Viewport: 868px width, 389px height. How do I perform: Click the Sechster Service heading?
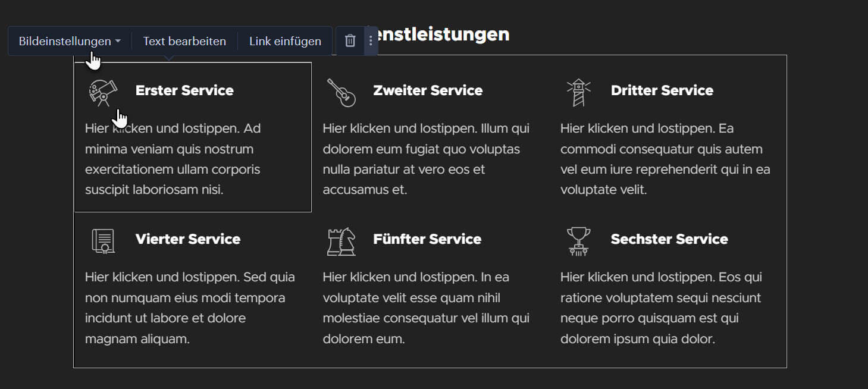[x=669, y=239]
